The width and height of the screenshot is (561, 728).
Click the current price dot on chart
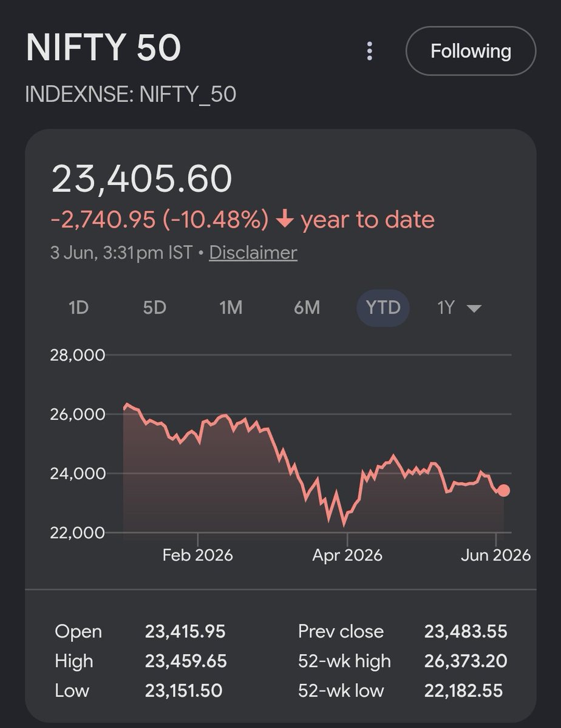[503, 490]
